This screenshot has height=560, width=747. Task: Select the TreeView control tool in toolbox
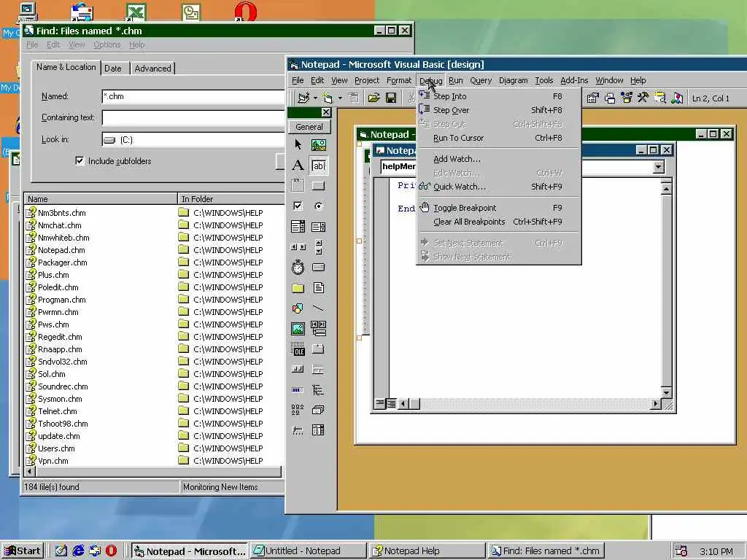[318, 390]
